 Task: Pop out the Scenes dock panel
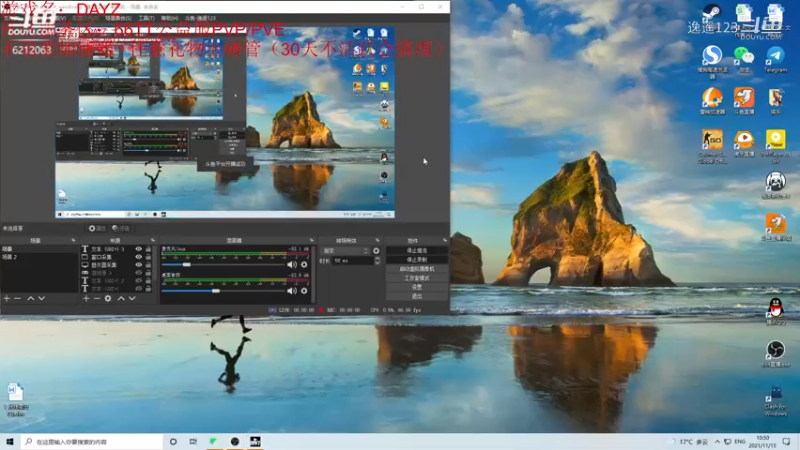click(x=73, y=240)
